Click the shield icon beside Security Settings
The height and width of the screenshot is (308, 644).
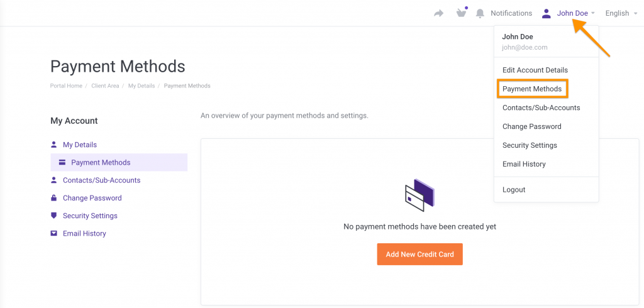pos(54,216)
